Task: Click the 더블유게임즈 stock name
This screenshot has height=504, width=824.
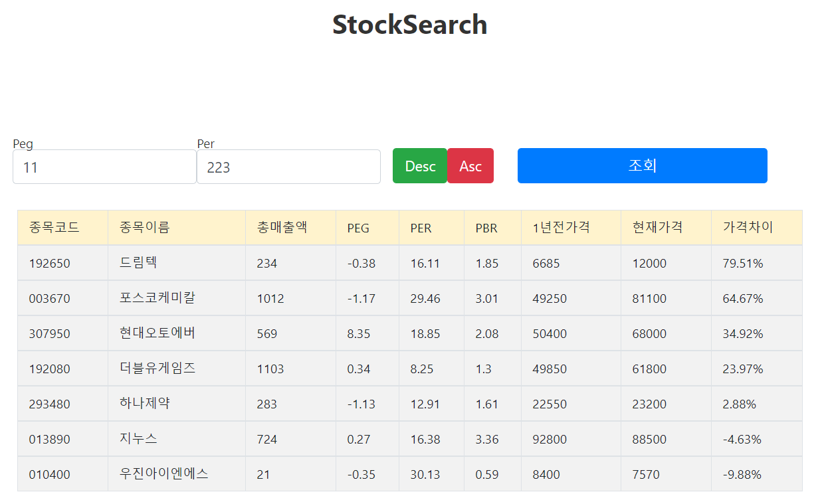Action: point(157,369)
